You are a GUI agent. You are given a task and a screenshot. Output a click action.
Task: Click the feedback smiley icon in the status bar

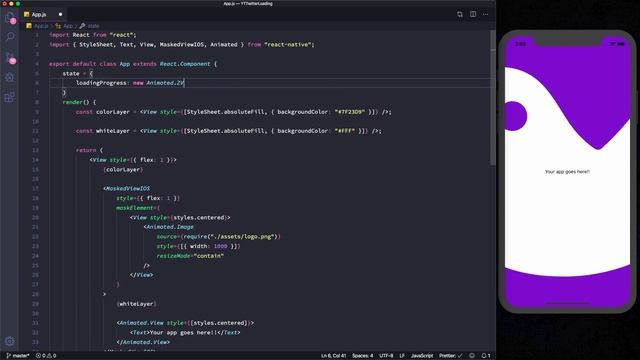pyautogui.click(x=472, y=356)
